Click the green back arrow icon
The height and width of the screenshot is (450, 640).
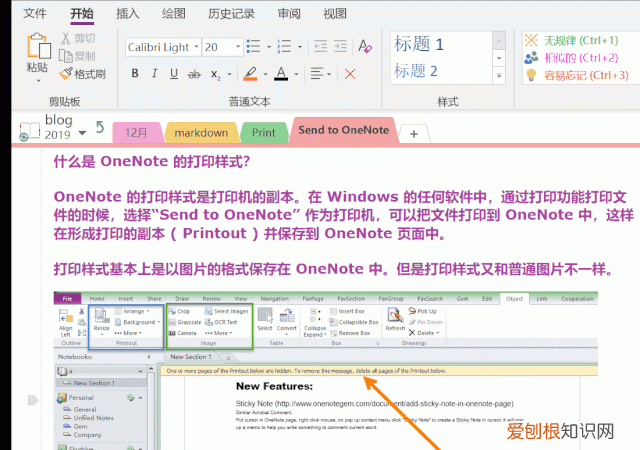100,127
